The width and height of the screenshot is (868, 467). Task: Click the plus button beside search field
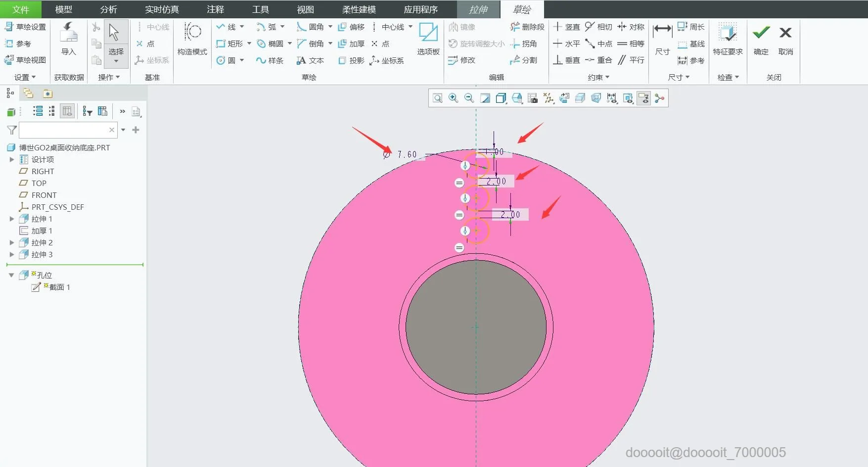pyautogui.click(x=136, y=130)
